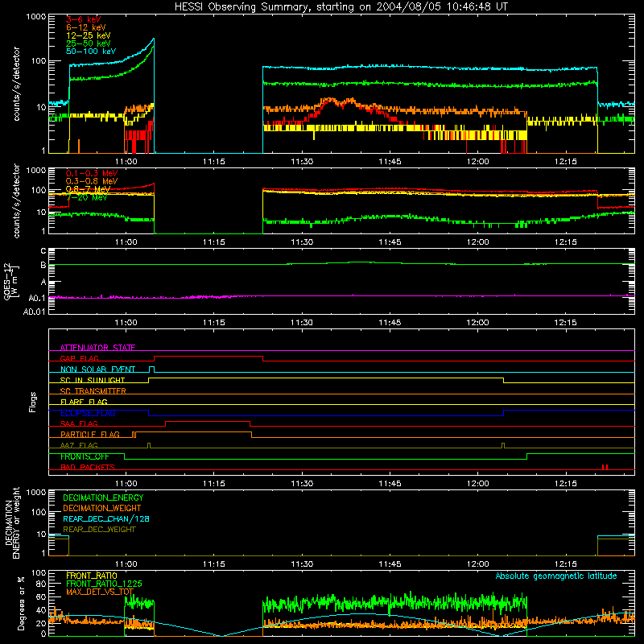644x644 pixels.
Task: Click '12:15' tick under decimation plot
Action: click(566, 564)
